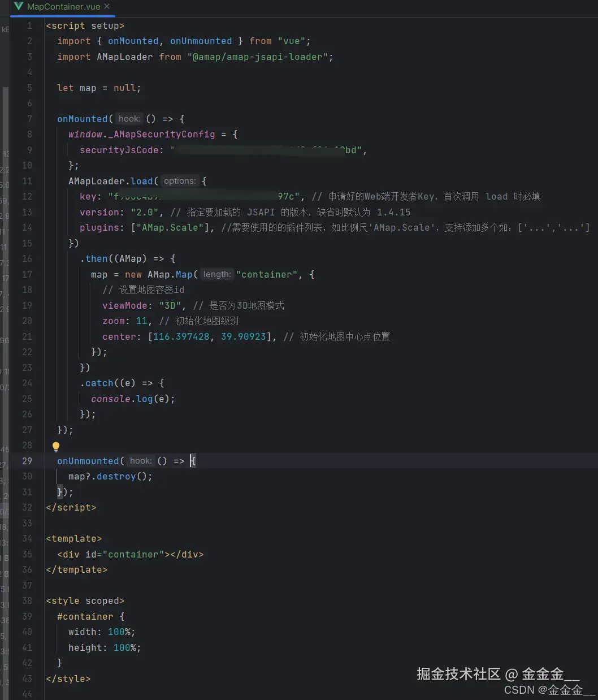Click the 'height: 100%' declaration
This screenshot has width=598, height=700.
tap(105, 647)
